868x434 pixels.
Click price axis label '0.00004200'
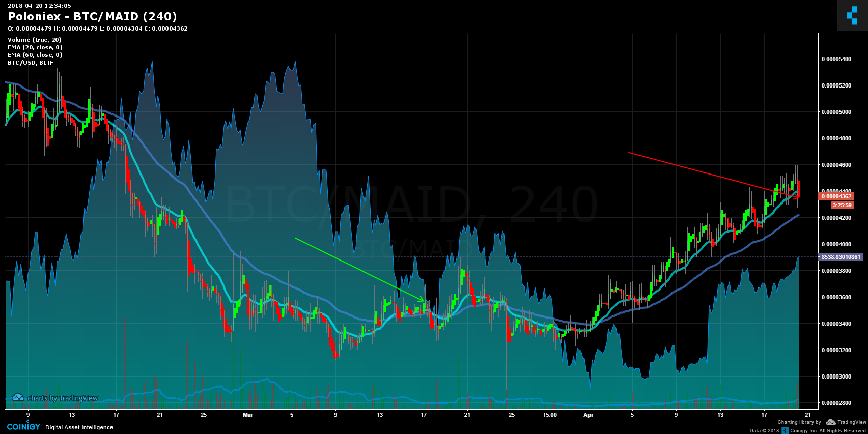point(836,218)
